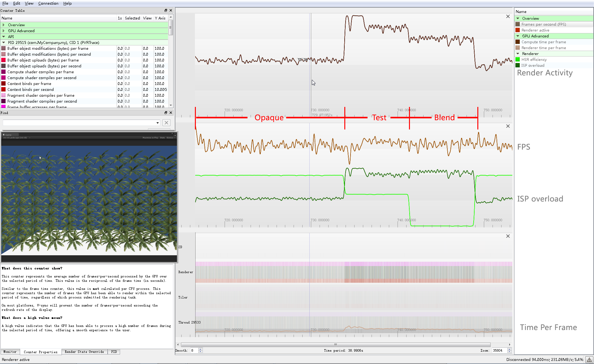The width and height of the screenshot is (594, 364).
Task: Click the Frames per second color swatch
Action: 518,24
